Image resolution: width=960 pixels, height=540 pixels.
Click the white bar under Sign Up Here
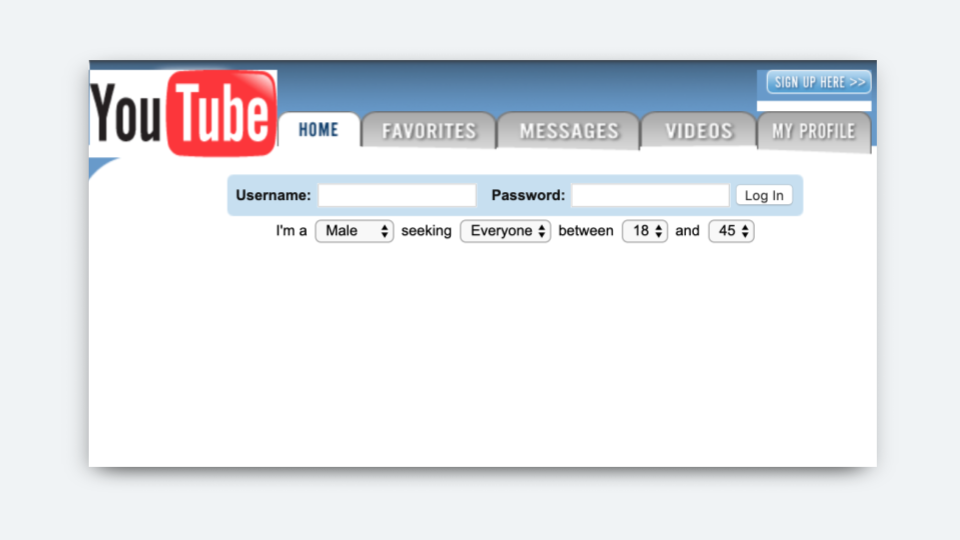[x=814, y=106]
